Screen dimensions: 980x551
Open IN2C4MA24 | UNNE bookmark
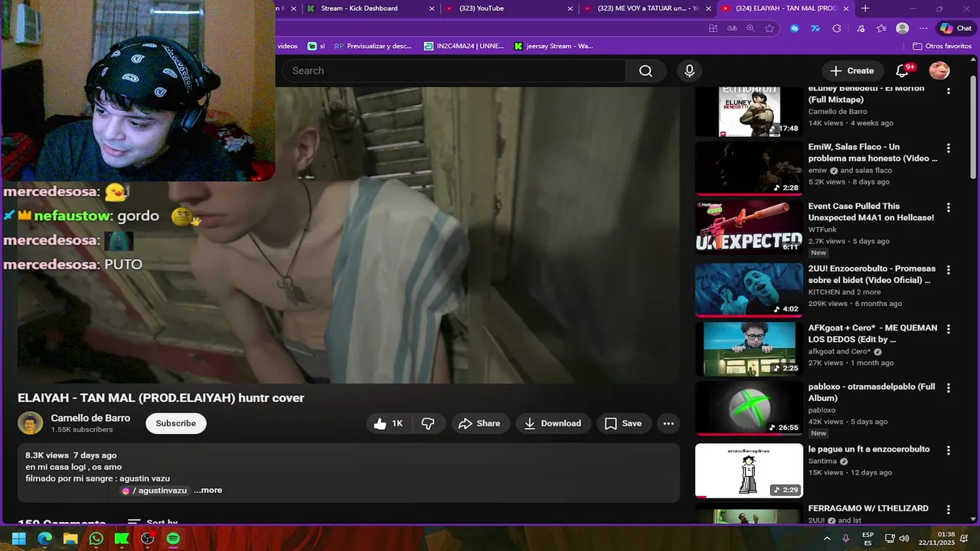tap(463, 46)
